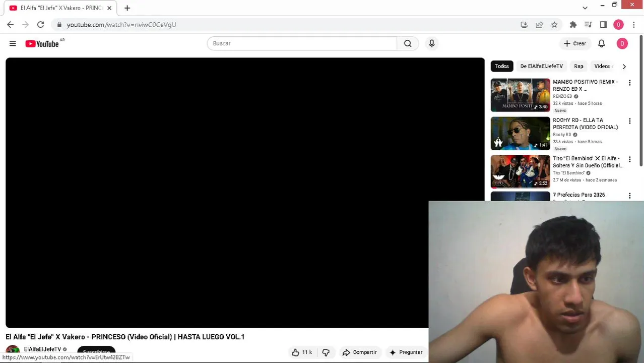Open options for 7 Profecías Para 2026

click(x=629, y=196)
